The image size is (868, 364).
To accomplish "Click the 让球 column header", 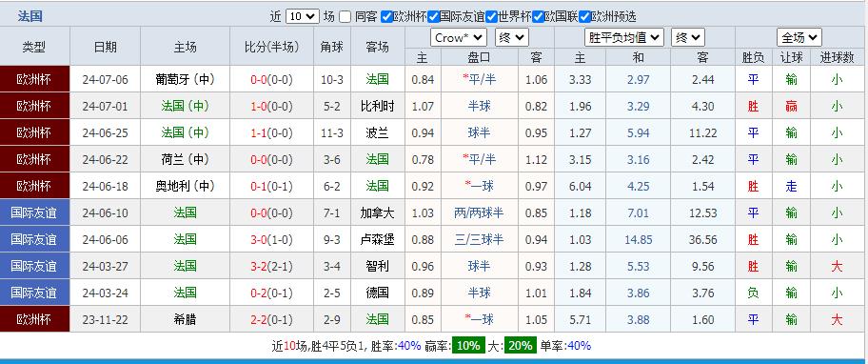I will pos(792,57).
